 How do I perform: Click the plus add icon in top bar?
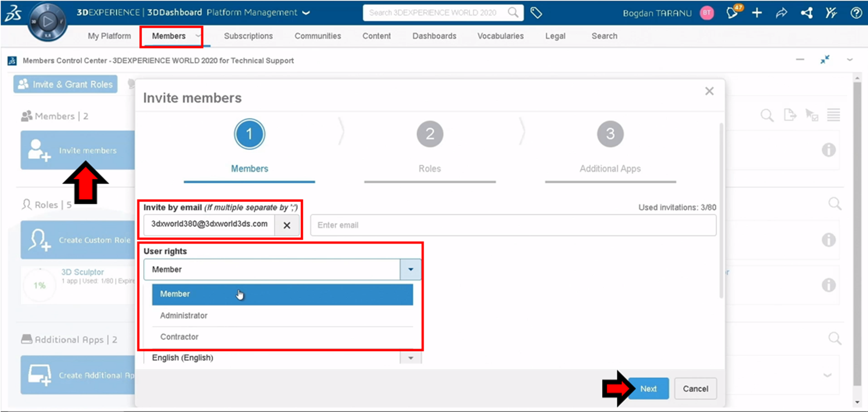[x=757, y=13]
